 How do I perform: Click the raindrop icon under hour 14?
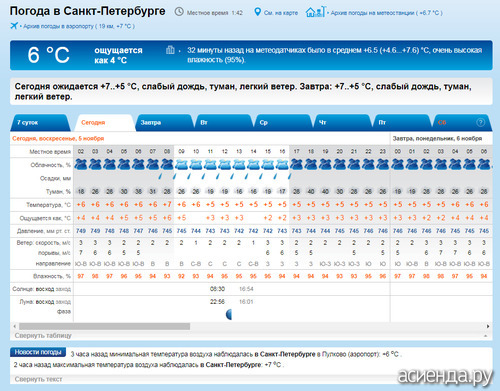[x=247, y=176]
